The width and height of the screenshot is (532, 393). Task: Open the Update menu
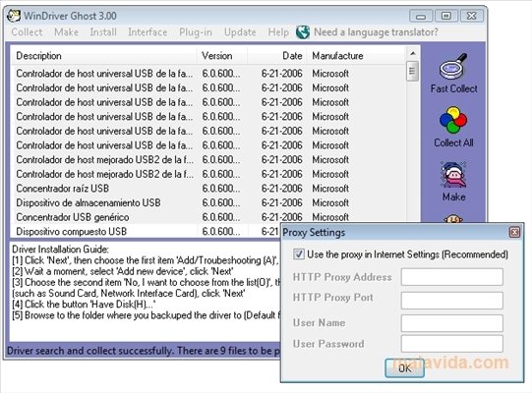pos(240,32)
